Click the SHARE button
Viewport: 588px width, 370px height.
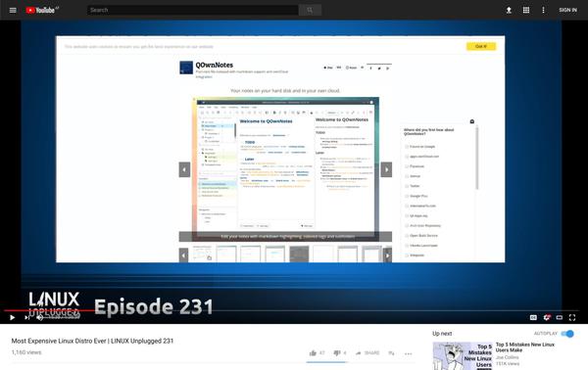tap(367, 352)
